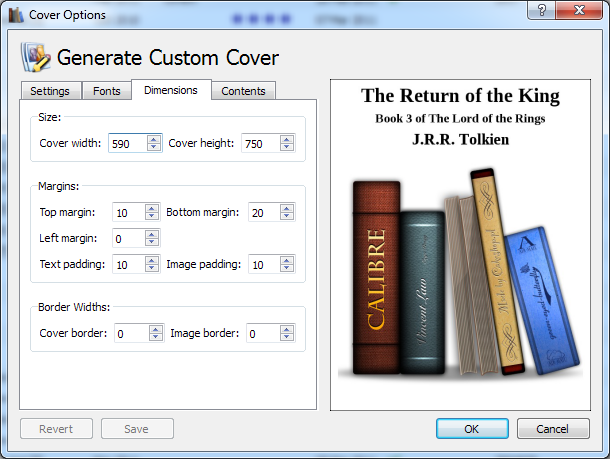610x459 pixels.
Task: Select the Dimensions tab
Action: [171, 90]
